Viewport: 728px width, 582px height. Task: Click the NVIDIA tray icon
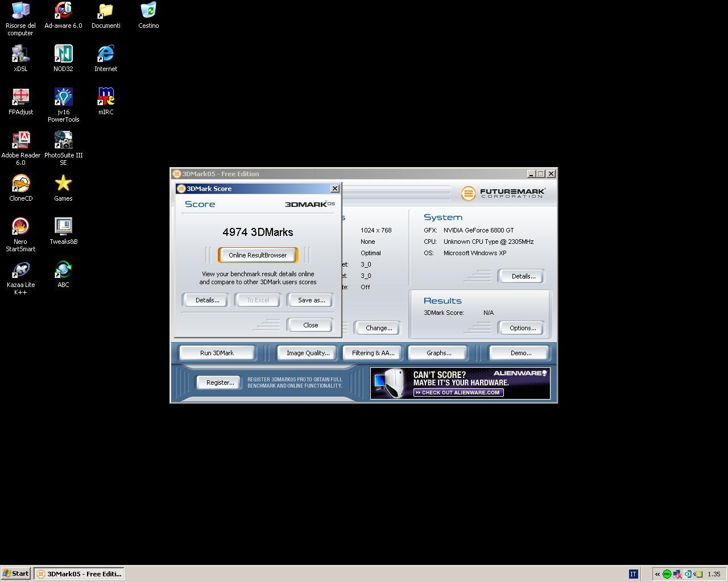698,574
